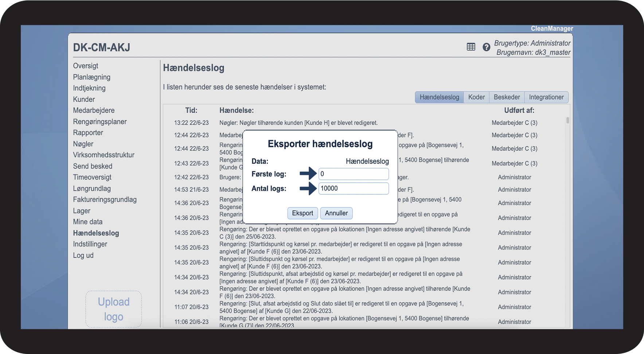Click the entry starting Rengøring: [Starttidspunkt og kørsel
The width and height of the screenshot is (644, 354).
pyautogui.click(x=341, y=248)
